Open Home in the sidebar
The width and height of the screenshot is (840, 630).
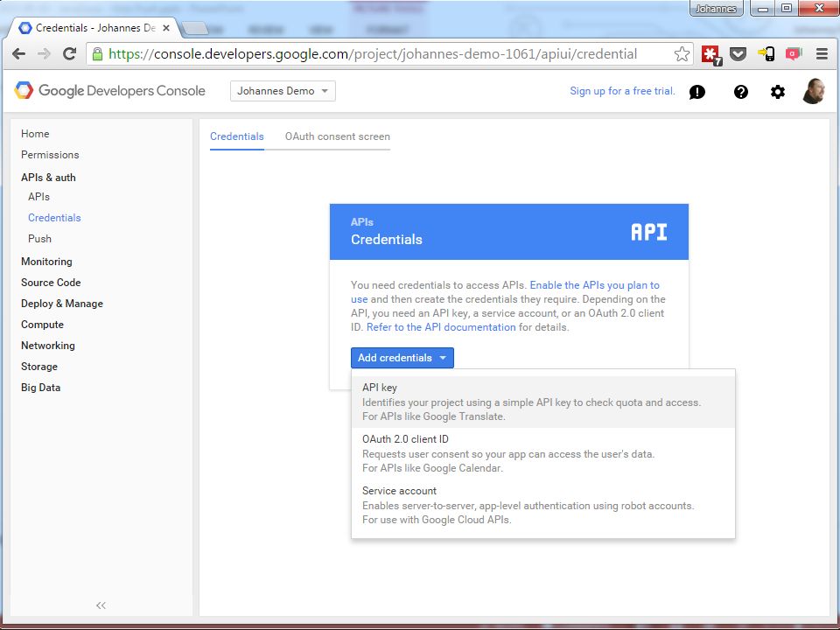coord(35,134)
